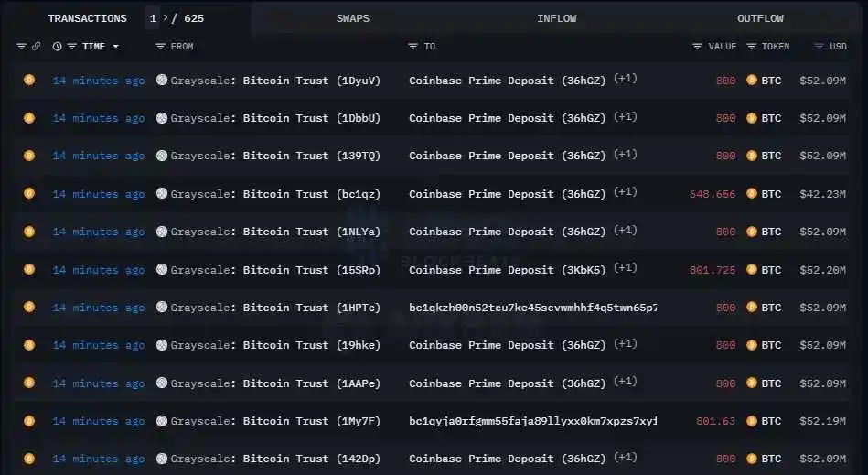Open the filter icon left of link icon
The image size is (868, 475).
22,47
